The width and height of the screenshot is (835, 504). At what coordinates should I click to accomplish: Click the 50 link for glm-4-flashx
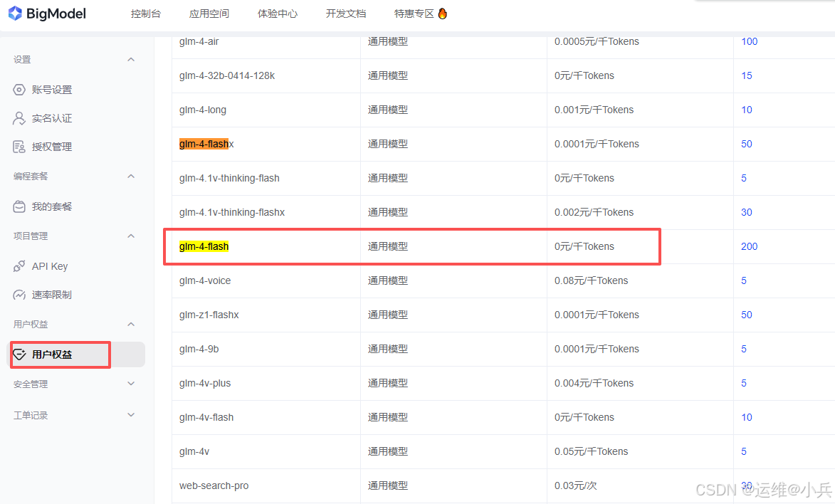pyautogui.click(x=747, y=144)
